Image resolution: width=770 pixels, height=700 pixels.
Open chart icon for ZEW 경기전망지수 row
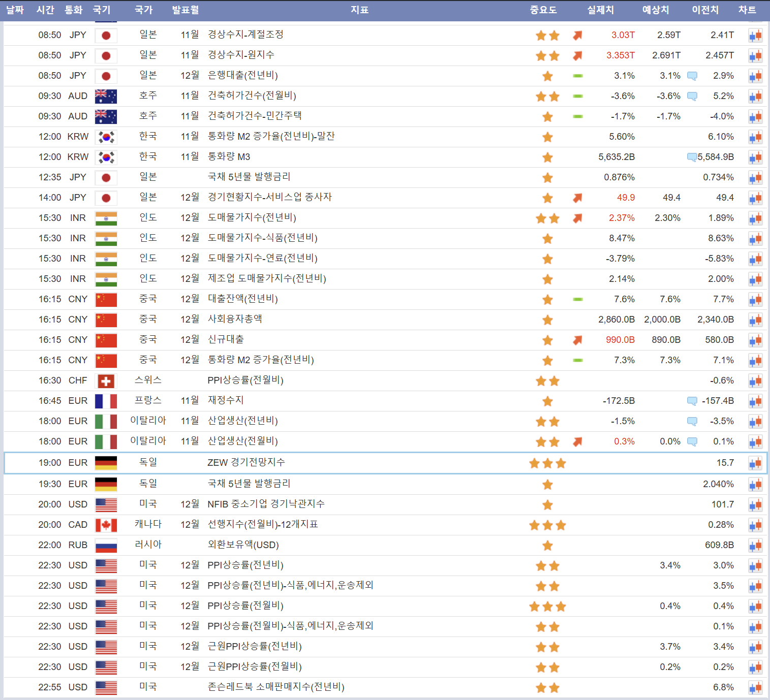coord(755,463)
